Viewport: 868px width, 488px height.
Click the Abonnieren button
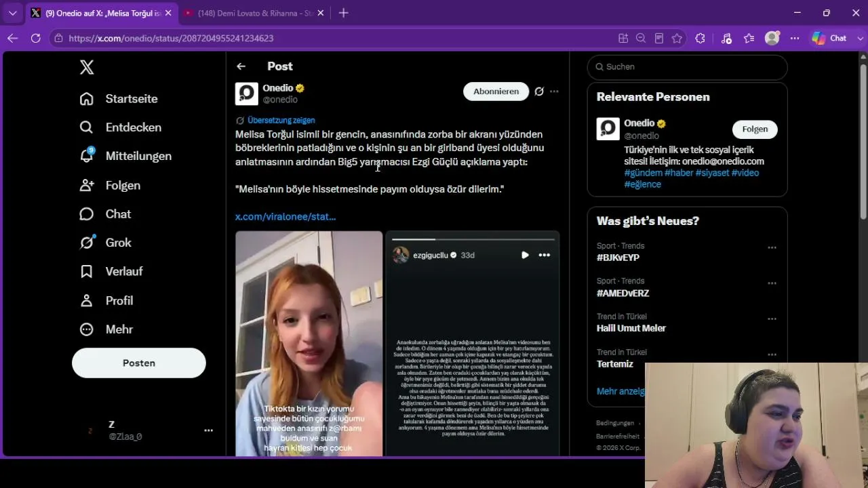pos(496,91)
